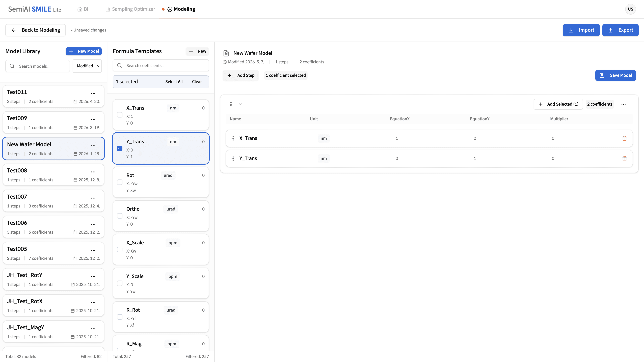Click the '1 coefficient selected' badge
This screenshot has width=644, height=362.
pos(286,75)
